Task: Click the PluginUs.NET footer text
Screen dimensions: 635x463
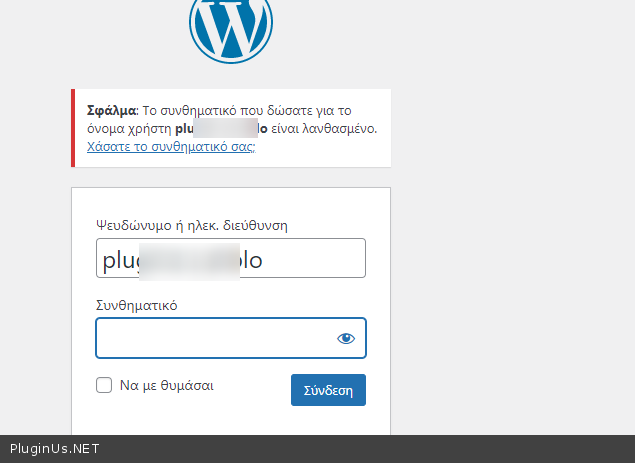Action: [54, 449]
